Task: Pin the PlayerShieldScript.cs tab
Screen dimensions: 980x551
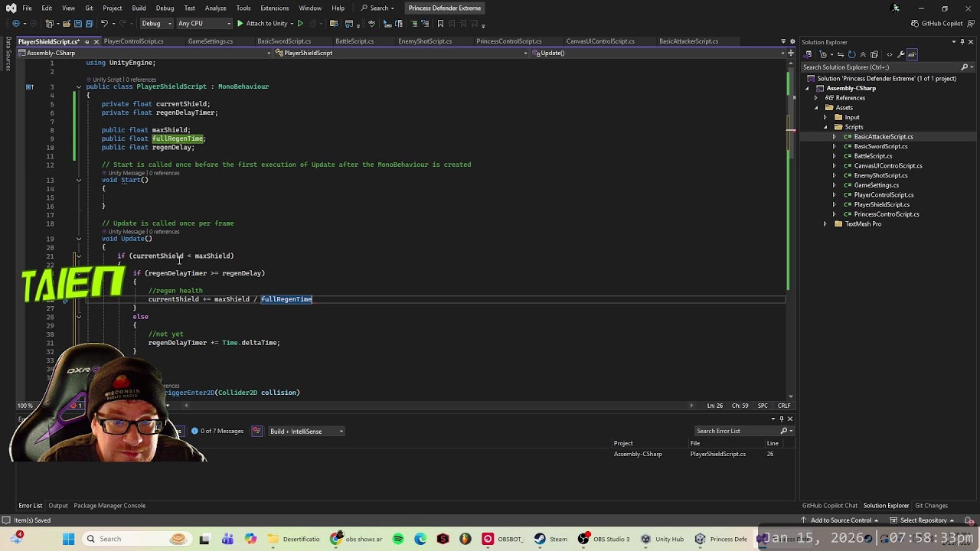Action: coord(87,41)
